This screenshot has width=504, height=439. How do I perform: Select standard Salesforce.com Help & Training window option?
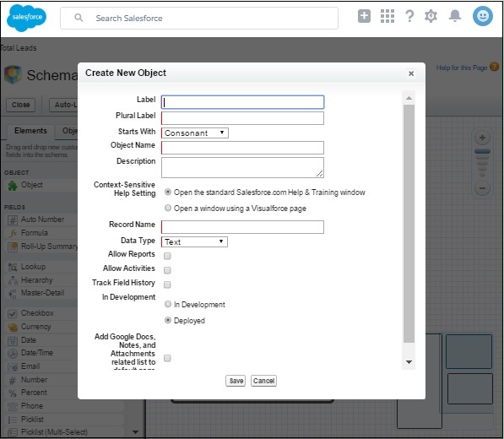coord(168,192)
